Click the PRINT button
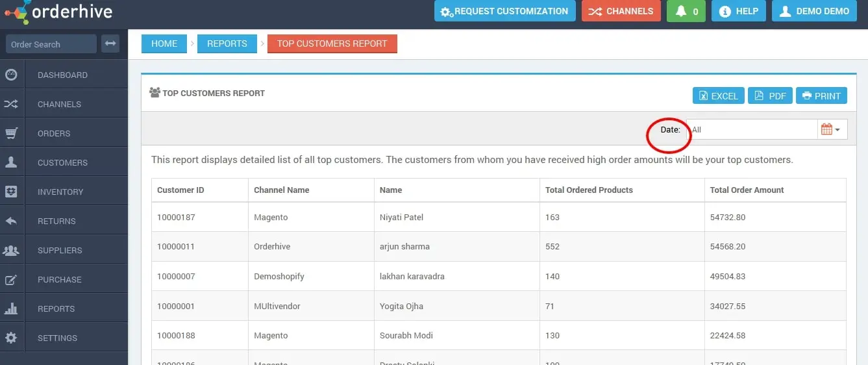The image size is (868, 365). pyautogui.click(x=821, y=95)
